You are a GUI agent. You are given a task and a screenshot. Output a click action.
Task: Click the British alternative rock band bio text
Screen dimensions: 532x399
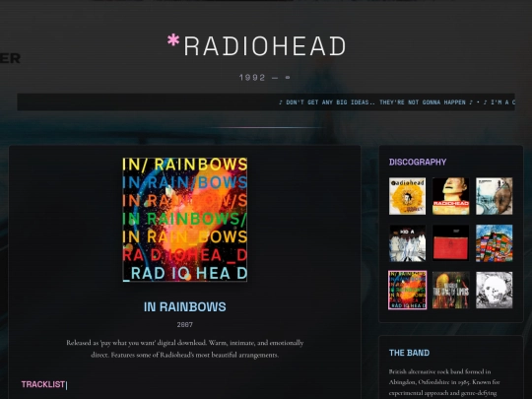coord(444,382)
